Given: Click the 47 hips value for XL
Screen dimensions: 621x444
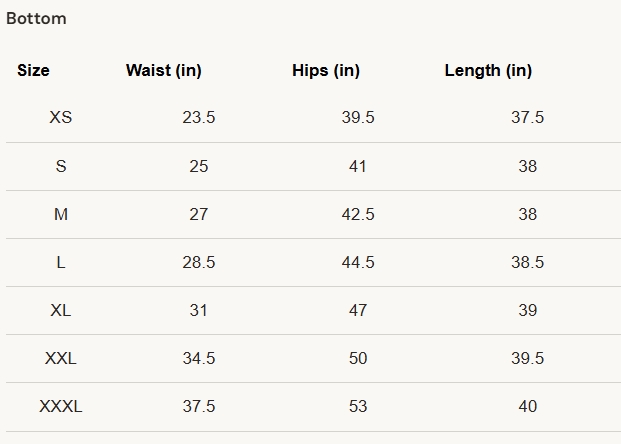Looking at the screenshot, I should (358, 310).
